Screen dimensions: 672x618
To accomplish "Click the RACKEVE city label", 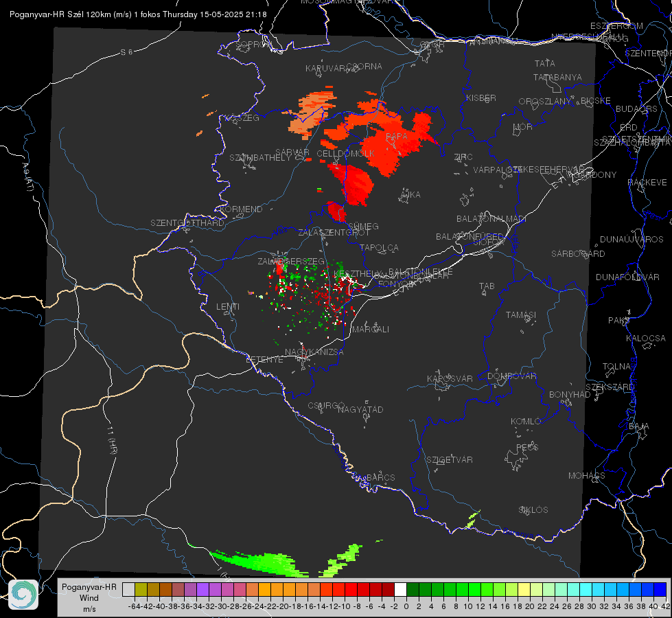I will tap(647, 183).
